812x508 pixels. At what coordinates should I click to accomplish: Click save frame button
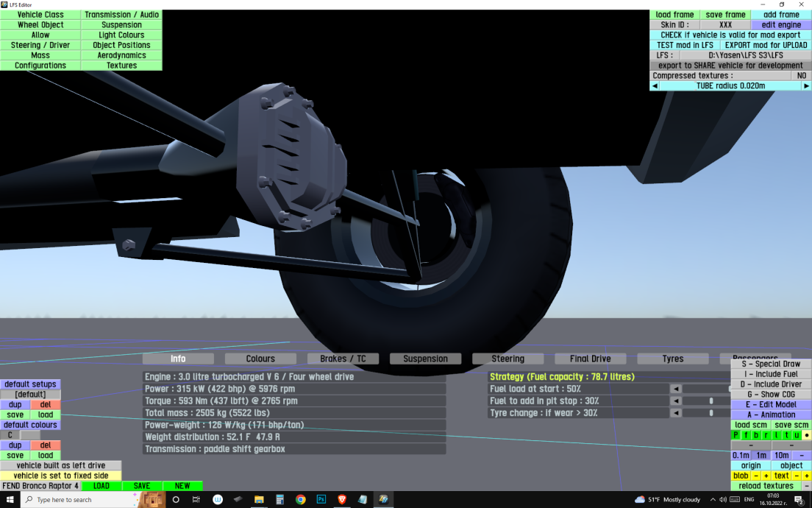[725, 15]
